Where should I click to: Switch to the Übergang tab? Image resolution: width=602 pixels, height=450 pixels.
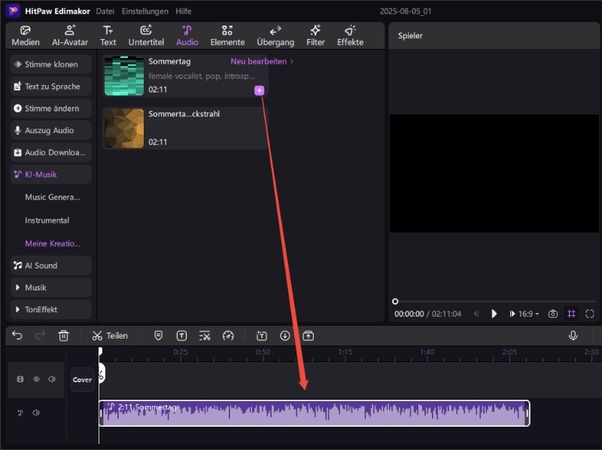275,36
